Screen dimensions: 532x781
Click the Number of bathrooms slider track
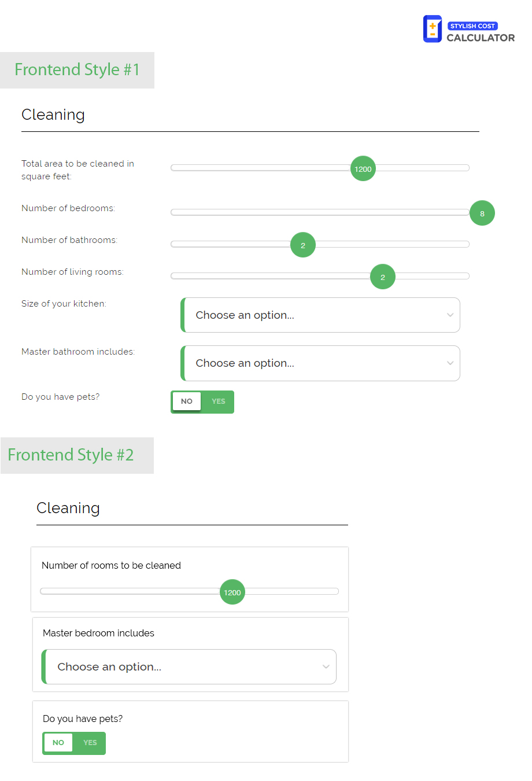pos(320,244)
